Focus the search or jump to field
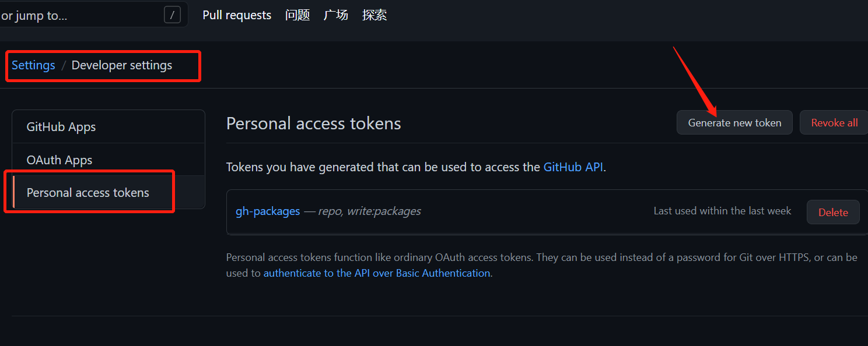This screenshot has width=868, height=346. [x=93, y=15]
